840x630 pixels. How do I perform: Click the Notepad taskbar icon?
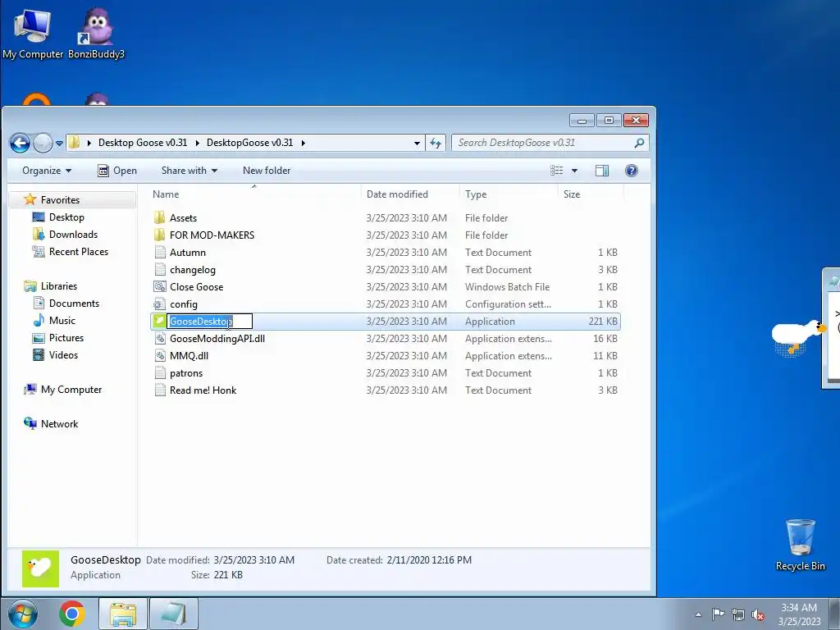[174, 614]
